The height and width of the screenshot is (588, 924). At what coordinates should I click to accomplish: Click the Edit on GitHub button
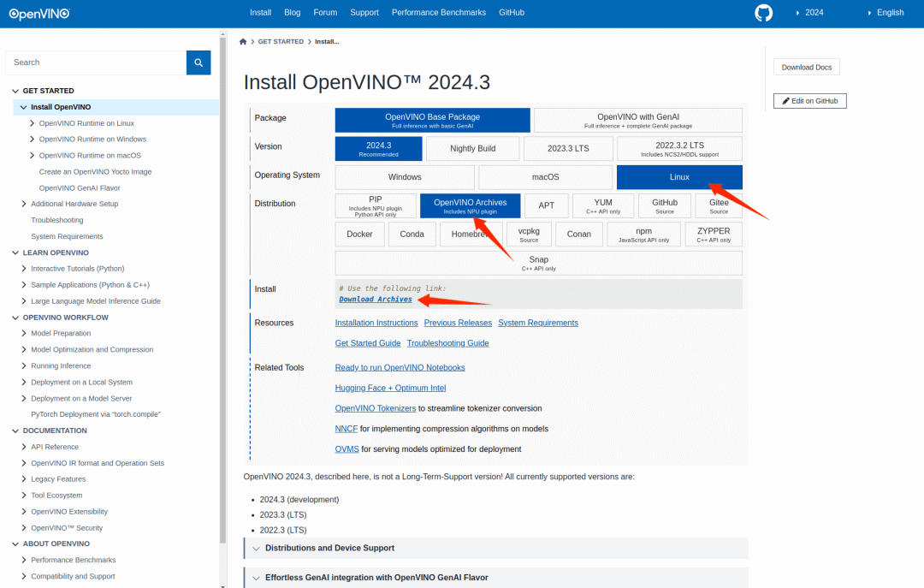(x=809, y=101)
